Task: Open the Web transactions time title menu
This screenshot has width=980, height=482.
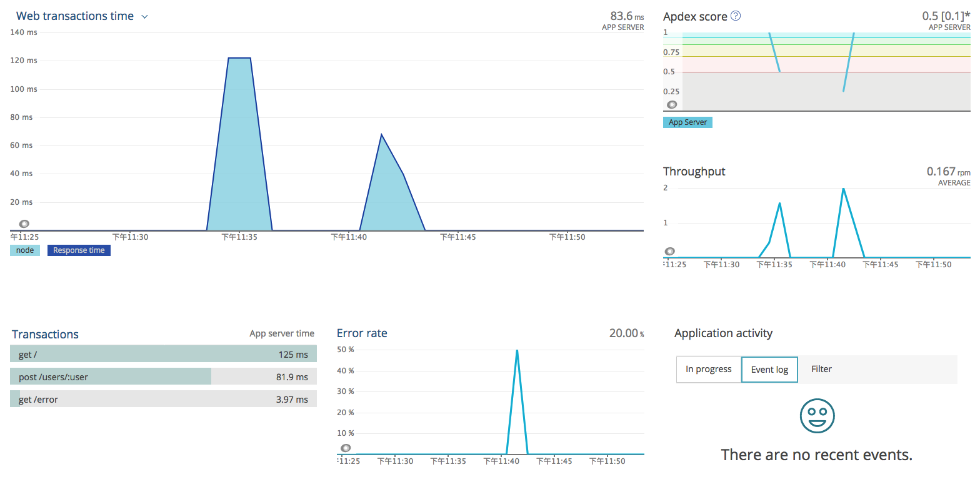Action: [75, 16]
